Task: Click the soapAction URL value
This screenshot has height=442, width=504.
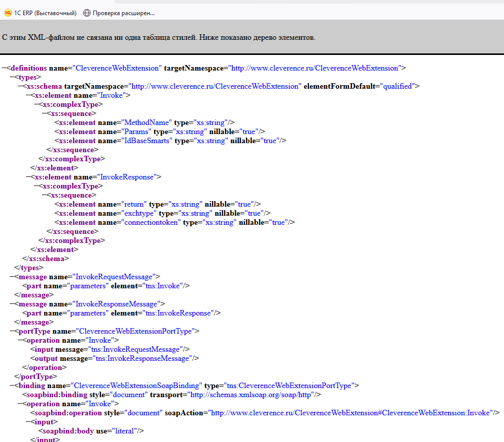Action: click(350, 413)
